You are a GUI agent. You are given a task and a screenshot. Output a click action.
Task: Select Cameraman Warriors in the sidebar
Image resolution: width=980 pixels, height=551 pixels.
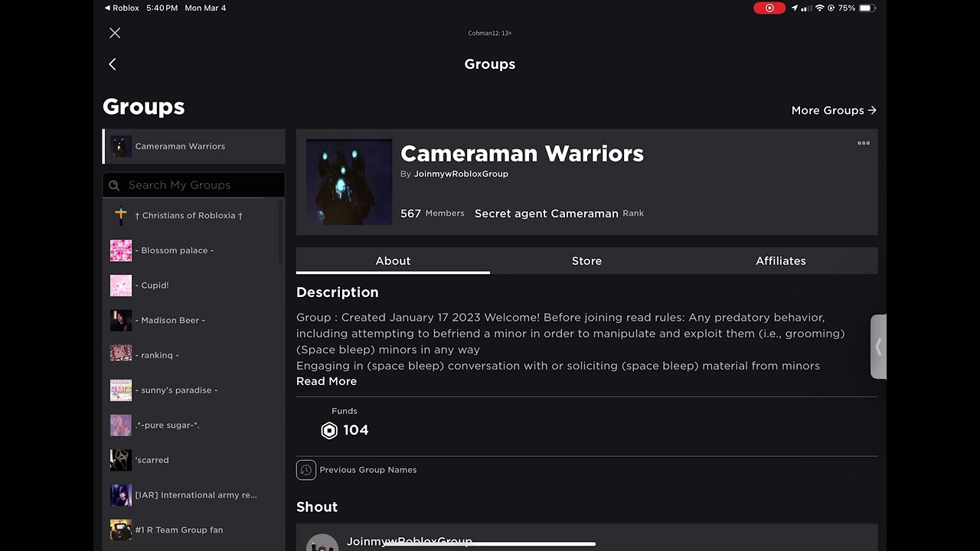coord(194,146)
